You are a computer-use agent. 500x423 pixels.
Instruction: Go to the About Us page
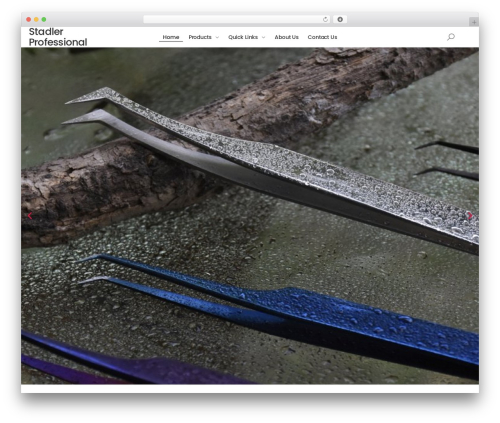pyautogui.click(x=286, y=37)
